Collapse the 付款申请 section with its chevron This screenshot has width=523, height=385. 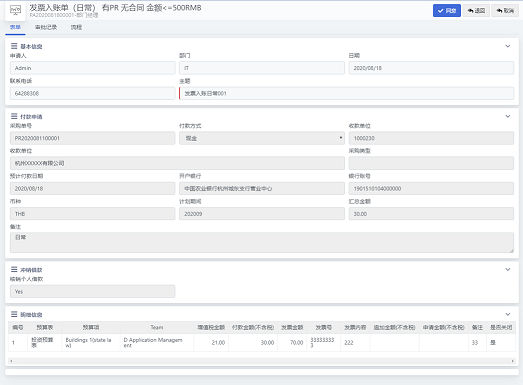tap(508, 116)
